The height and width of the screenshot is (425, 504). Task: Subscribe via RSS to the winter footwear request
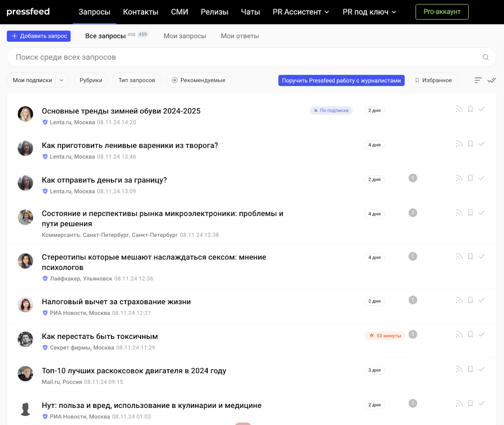point(459,108)
